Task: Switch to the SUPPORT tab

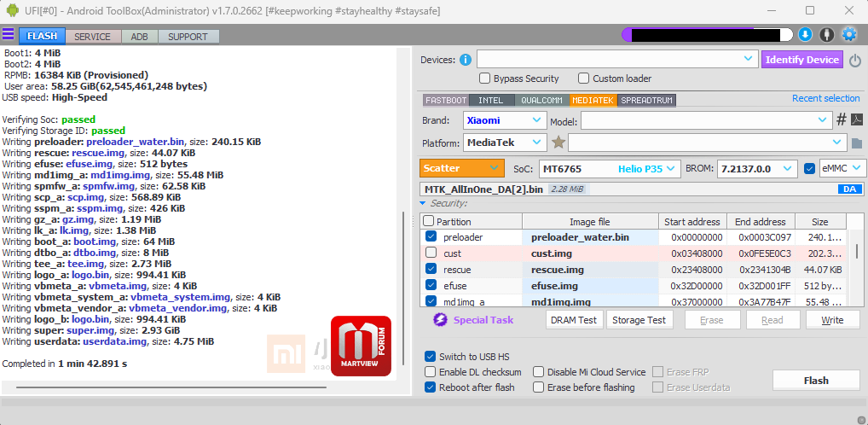Action: [x=188, y=37]
